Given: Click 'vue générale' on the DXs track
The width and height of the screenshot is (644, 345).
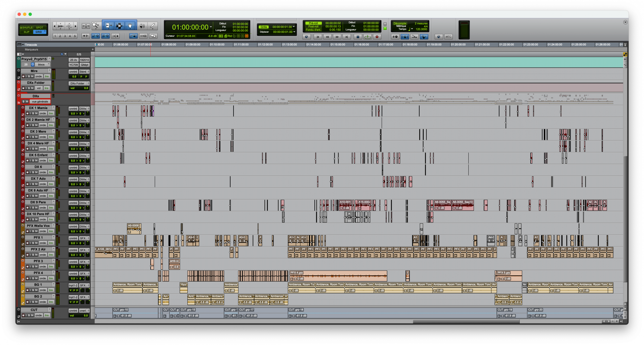Looking at the screenshot, I should [40, 102].
